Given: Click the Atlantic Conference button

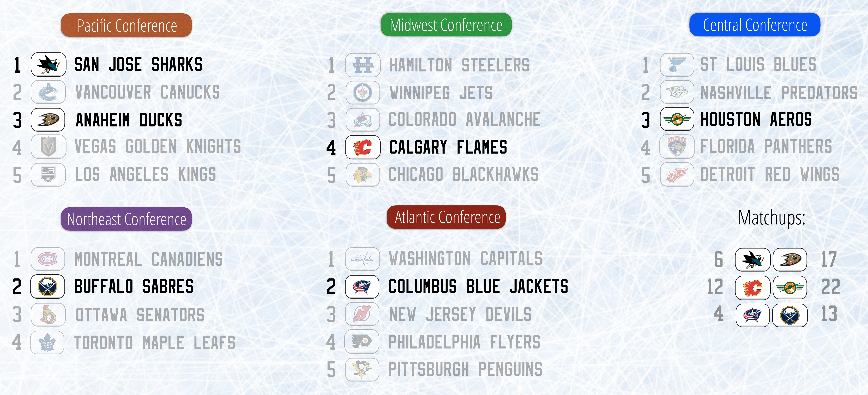Looking at the screenshot, I should (x=446, y=217).
